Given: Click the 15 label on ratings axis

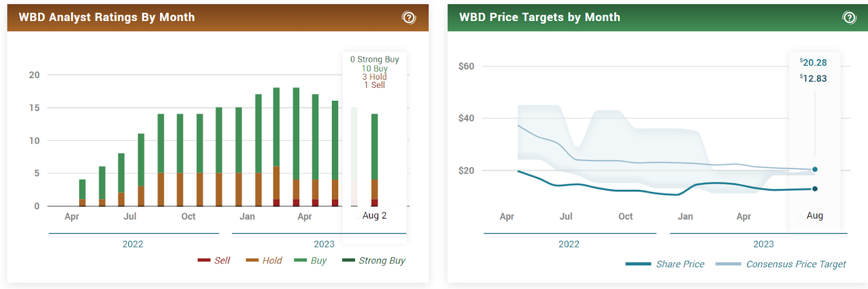Looking at the screenshot, I should [34, 108].
